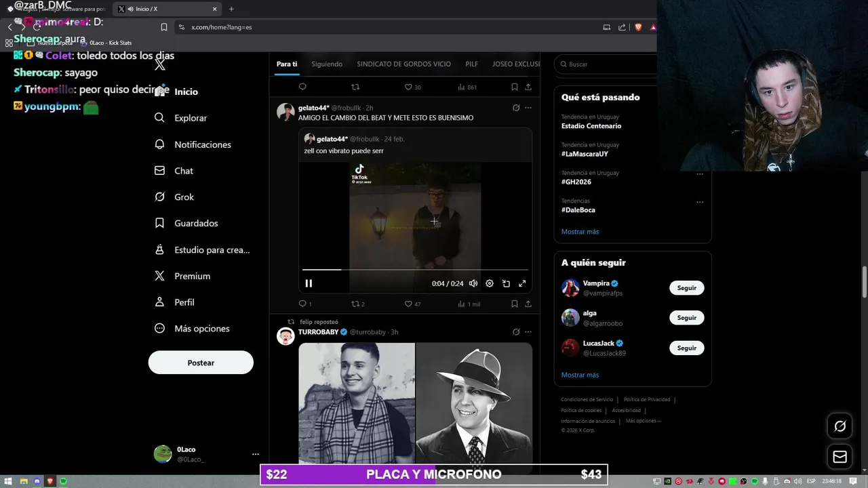Open Estudio para creadores icon
Viewport: 868px width, 488px height.
[x=160, y=249]
